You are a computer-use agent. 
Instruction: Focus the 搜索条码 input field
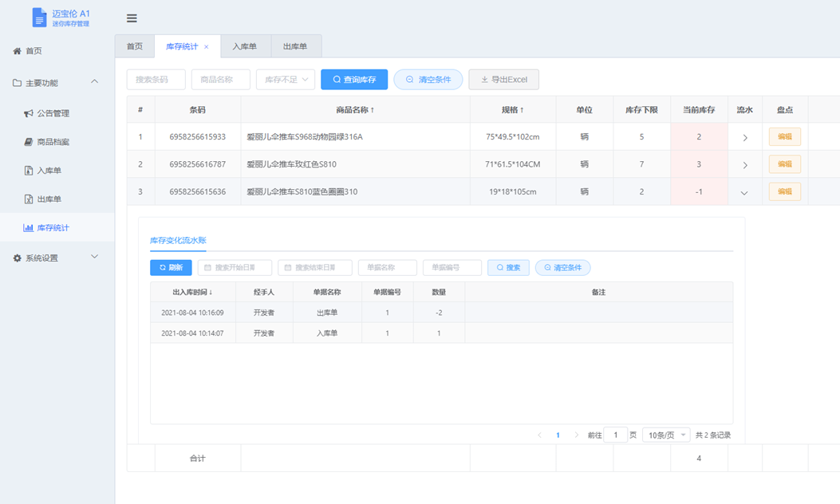pyautogui.click(x=156, y=79)
